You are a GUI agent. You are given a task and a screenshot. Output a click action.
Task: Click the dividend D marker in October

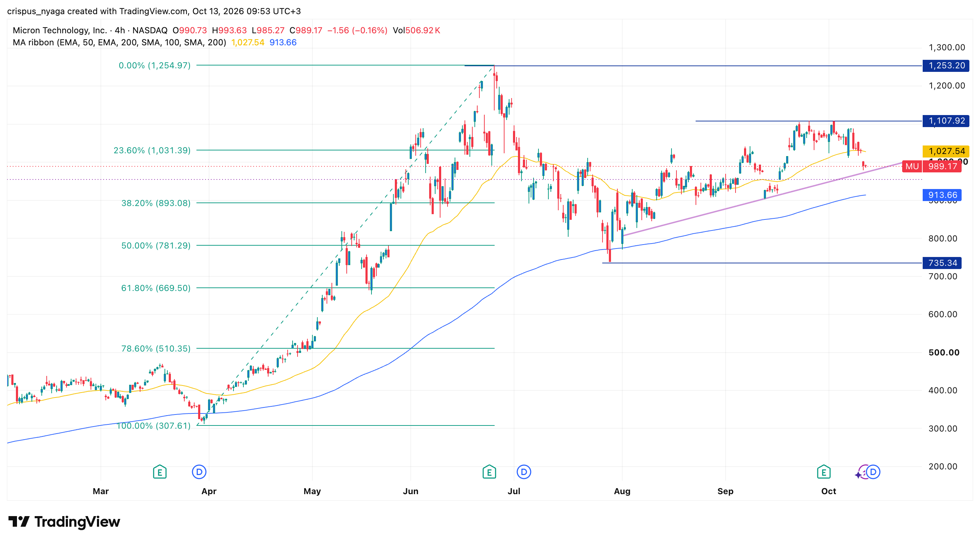click(873, 472)
